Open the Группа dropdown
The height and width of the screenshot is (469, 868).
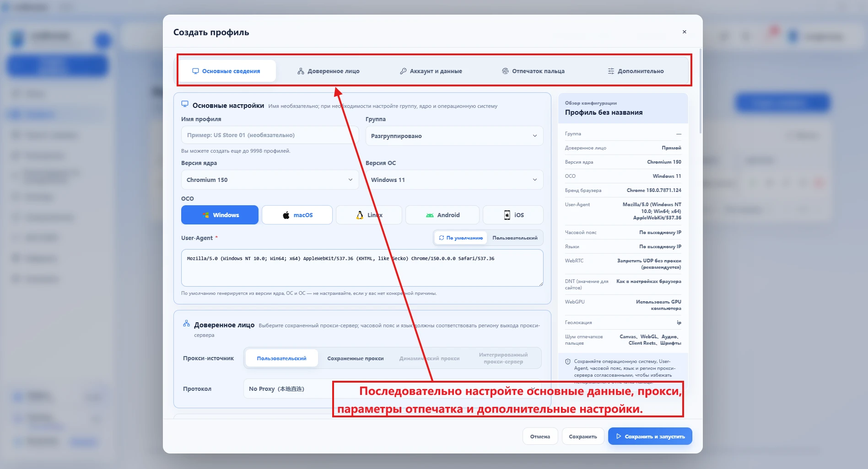[x=454, y=136]
